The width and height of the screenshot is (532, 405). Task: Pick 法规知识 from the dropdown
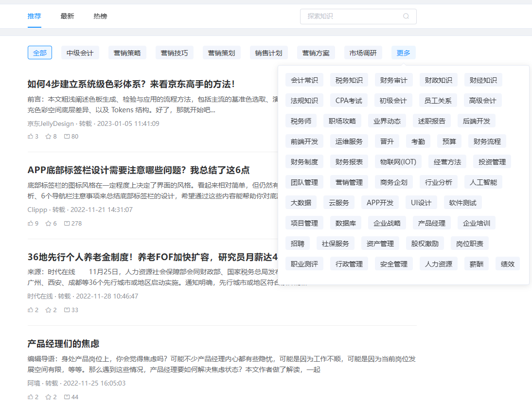tap(304, 101)
